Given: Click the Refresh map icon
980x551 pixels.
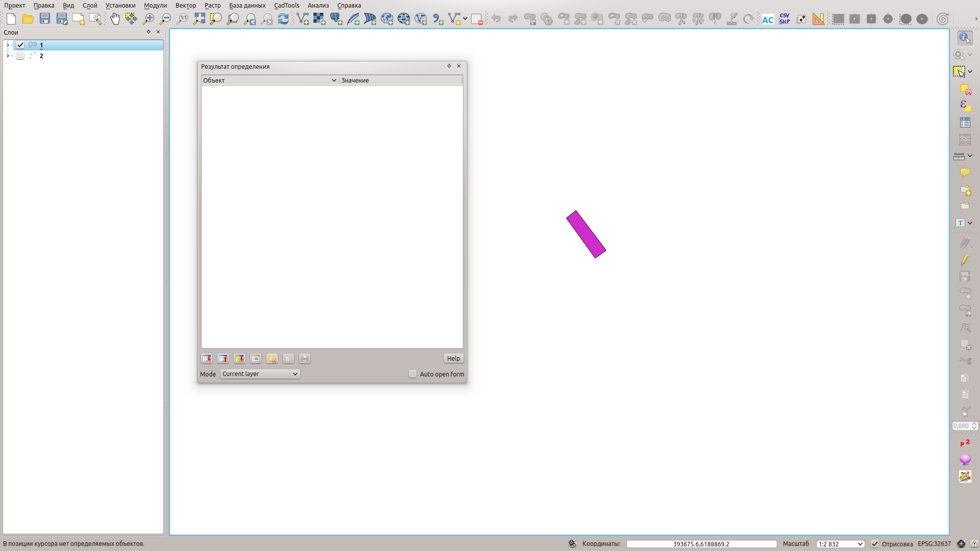Looking at the screenshot, I should click(283, 19).
